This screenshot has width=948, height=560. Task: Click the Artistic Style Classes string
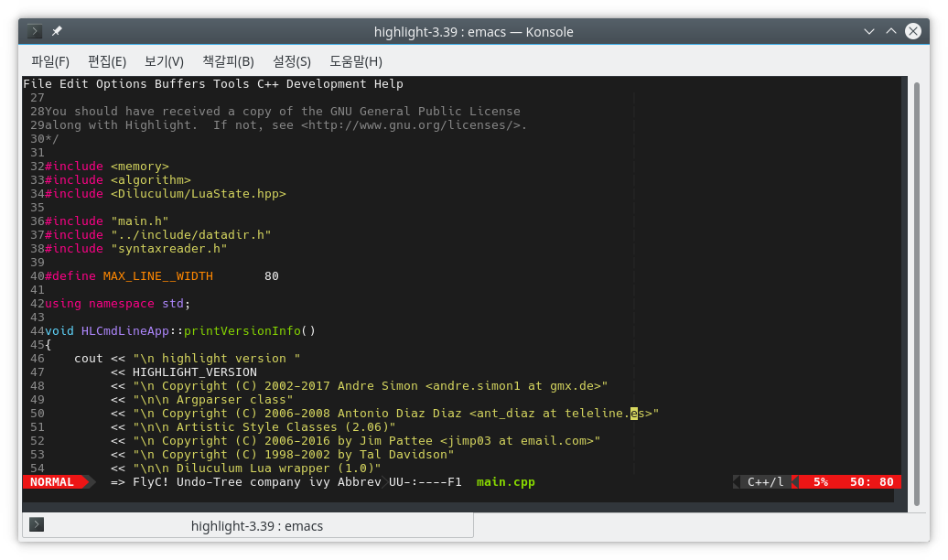(264, 427)
